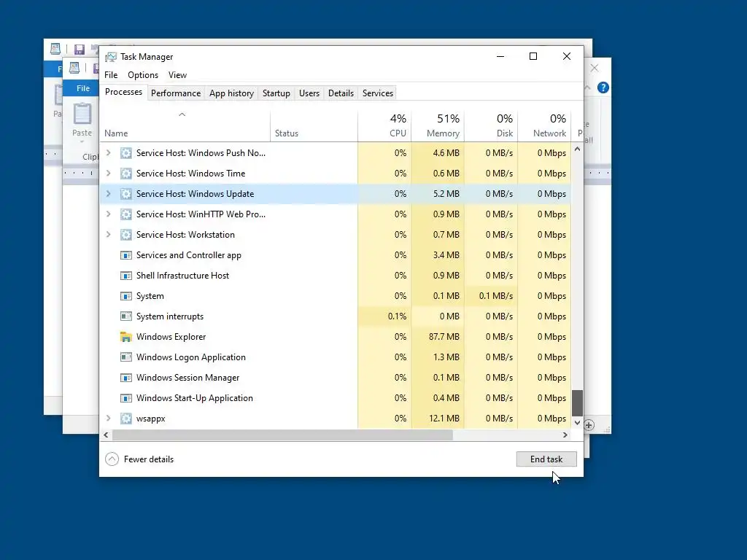Click the 0.1 MB/s disk value for System
This screenshot has width=747, height=560.
496,296
